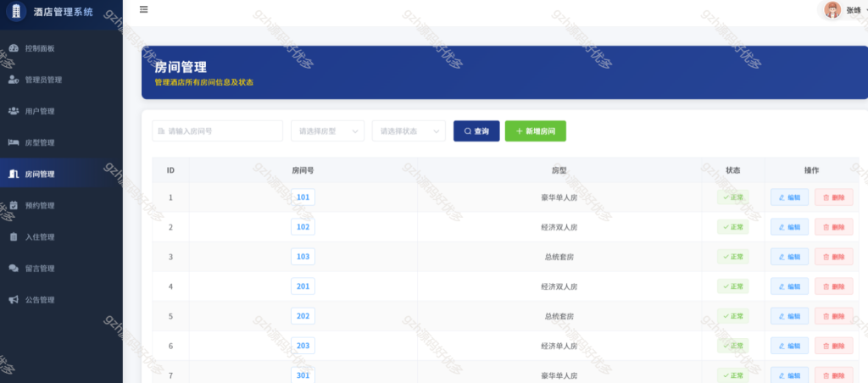The width and height of the screenshot is (868, 383).
Task: Click room number tag 203
Action: 303,346
